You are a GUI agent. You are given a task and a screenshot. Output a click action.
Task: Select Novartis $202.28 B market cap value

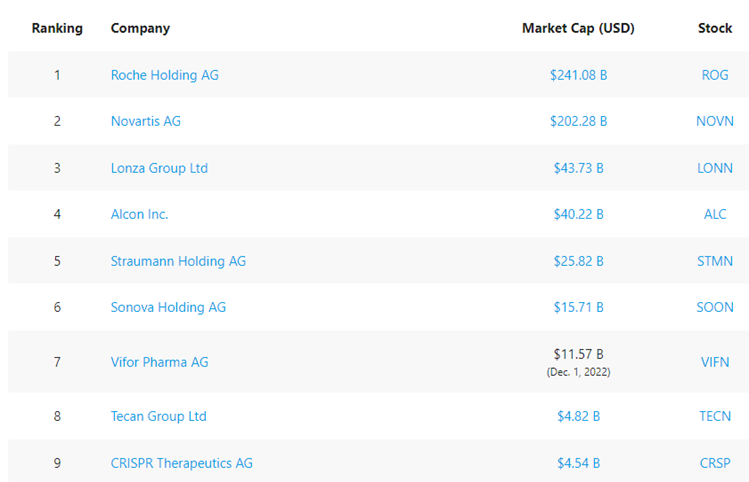[578, 121]
